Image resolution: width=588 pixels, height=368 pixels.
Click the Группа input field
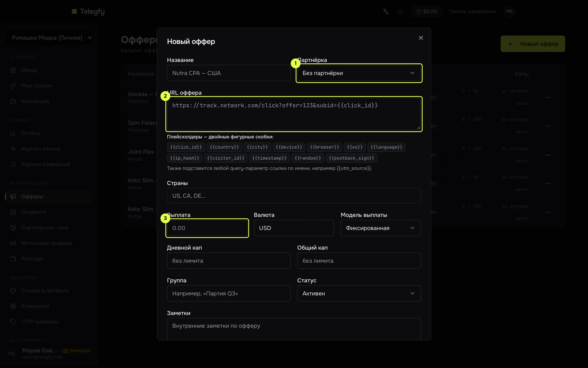click(x=229, y=294)
